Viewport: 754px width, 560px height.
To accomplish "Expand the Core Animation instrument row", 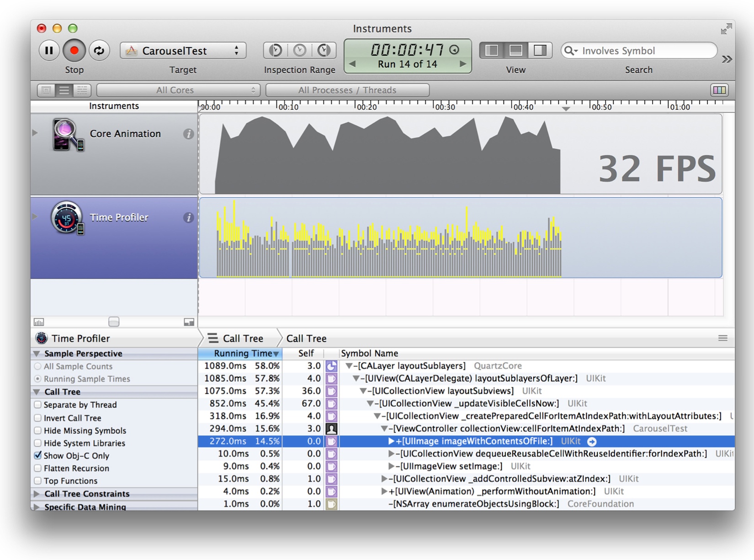I will (35, 133).
